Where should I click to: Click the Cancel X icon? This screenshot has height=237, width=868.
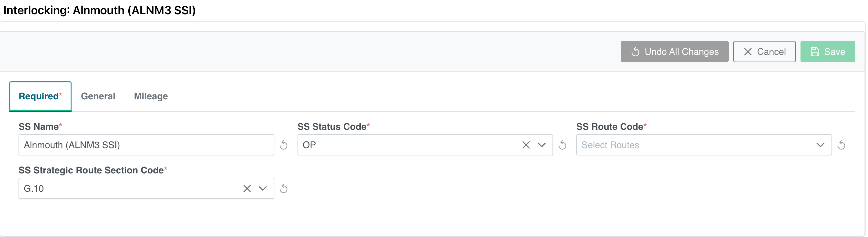(x=748, y=52)
